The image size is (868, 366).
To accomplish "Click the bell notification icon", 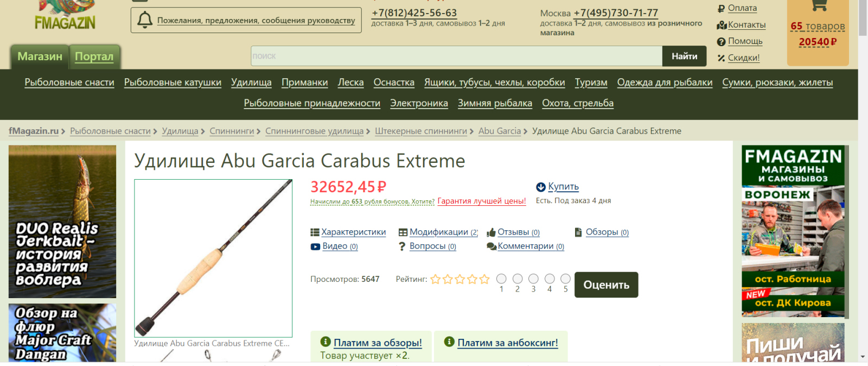I will click(144, 20).
